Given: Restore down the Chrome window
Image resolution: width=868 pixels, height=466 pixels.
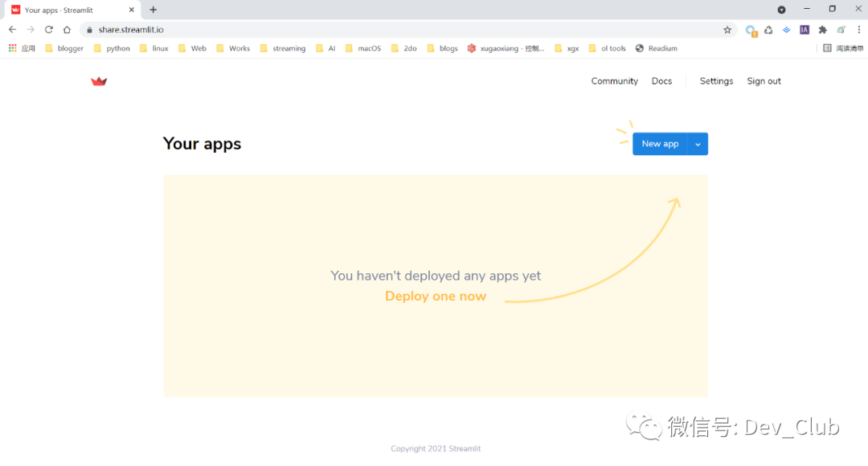Looking at the screenshot, I should pyautogui.click(x=832, y=9).
